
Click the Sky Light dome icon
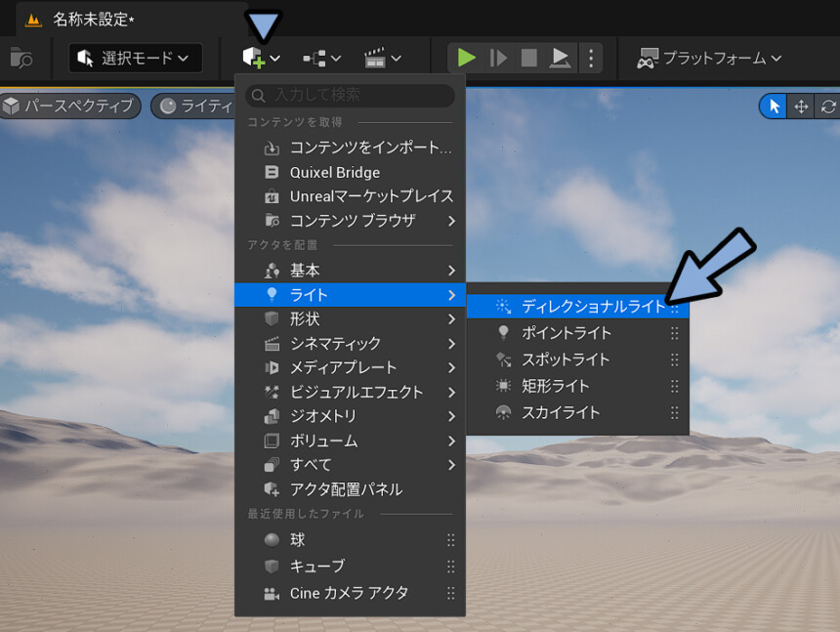point(503,412)
